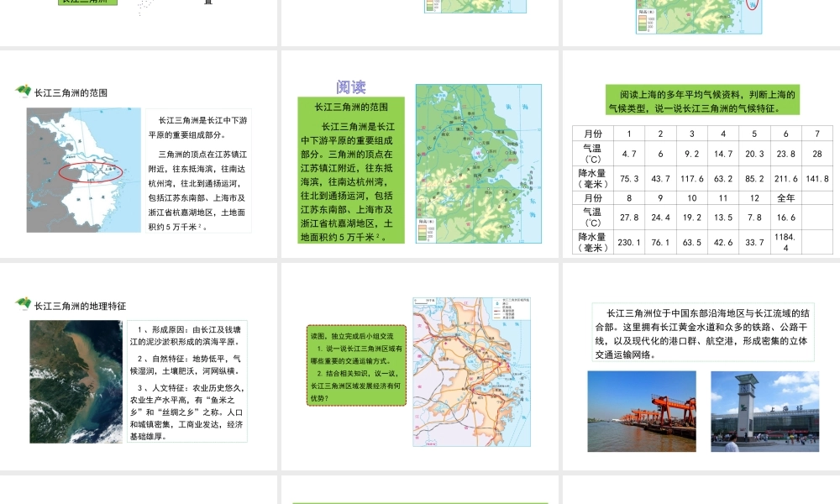Click the table cell with temperature 27.8
Screen dimensions: 840x504
click(x=629, y=218)
